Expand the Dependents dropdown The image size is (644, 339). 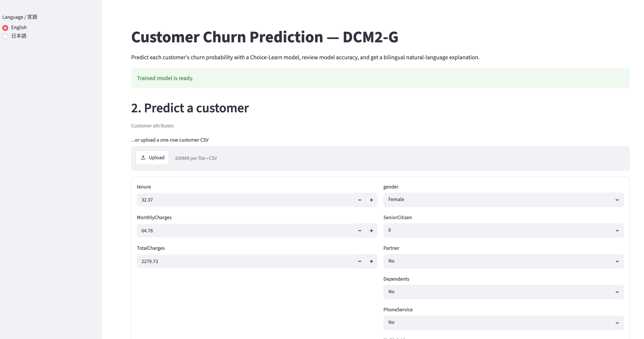(x=503, y=292)
